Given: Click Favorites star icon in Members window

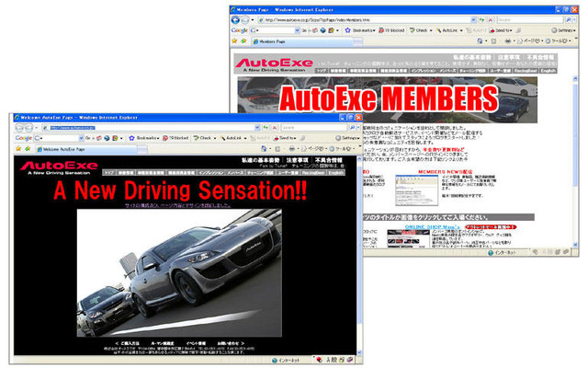Looking at the screenshot, I should (235, 40).
